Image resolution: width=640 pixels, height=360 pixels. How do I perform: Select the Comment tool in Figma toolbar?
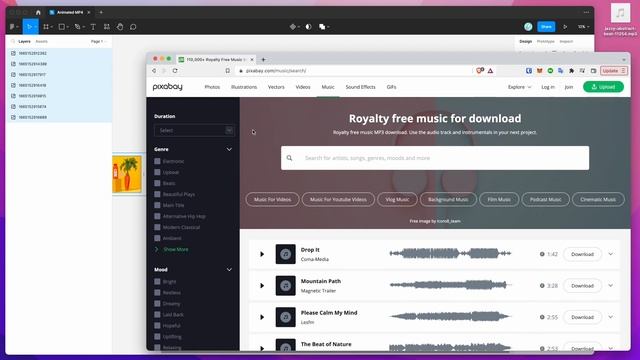tap(133, 27)
